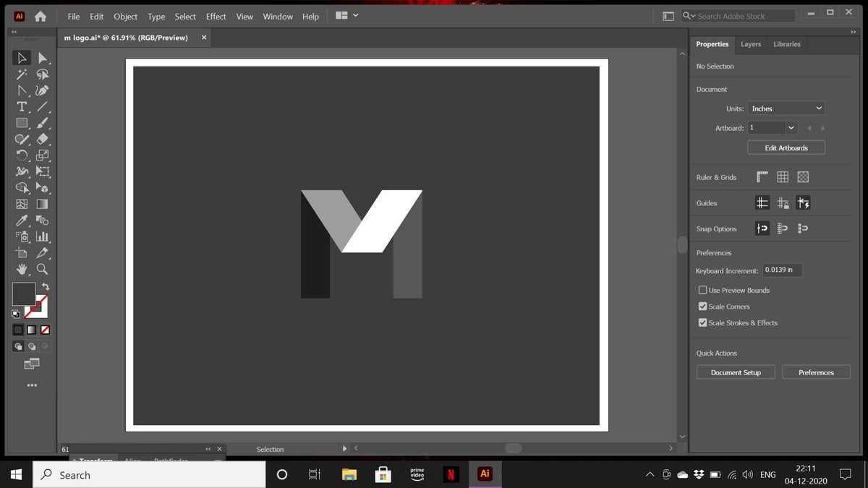Focus the Keyboard Increment field
Screen dimensions: 868x488
pyautogui.click(x=782, y=270)
